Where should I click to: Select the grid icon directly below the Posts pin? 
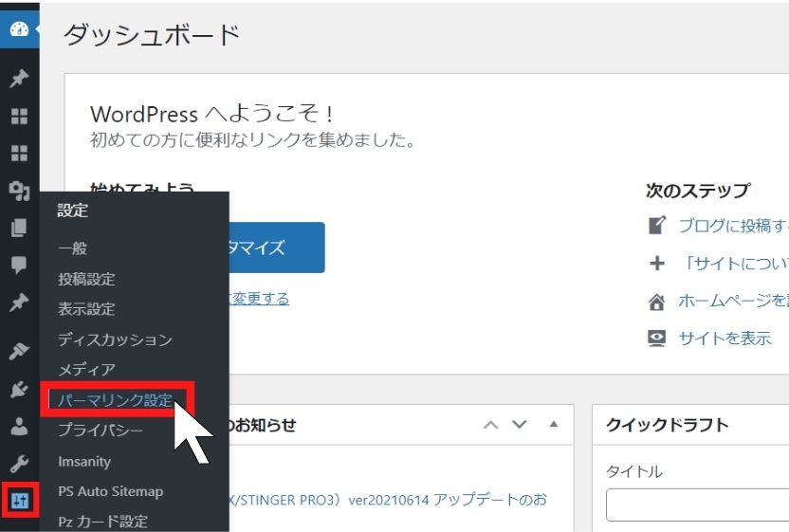19,117
